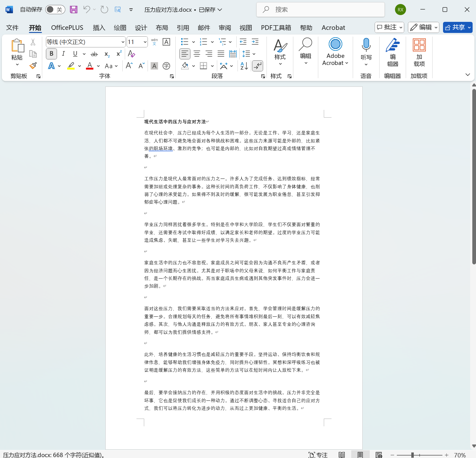Toggle bold formatting off

pyautogui.click(x=51, y=54)
